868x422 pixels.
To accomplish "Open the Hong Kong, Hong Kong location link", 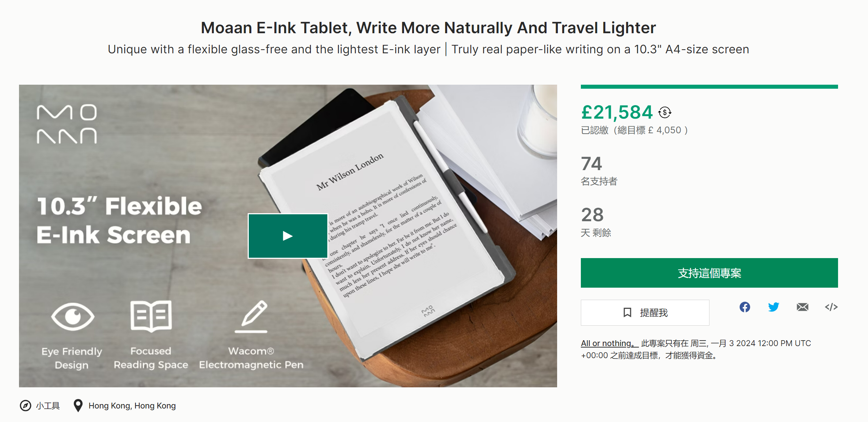I will [132, 406].
